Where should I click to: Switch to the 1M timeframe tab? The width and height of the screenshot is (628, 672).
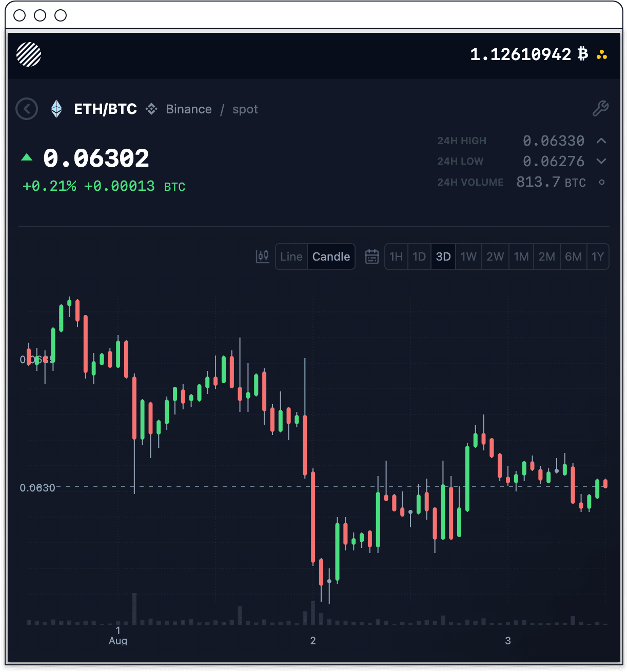tap(521, 256)
